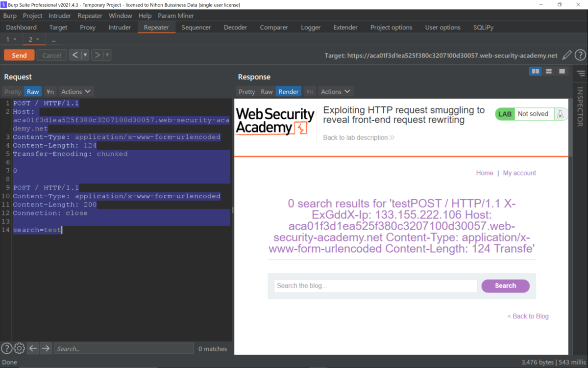588x368 pixels.
Task: Focus the Search the blog field
Action: coord(376,286)
